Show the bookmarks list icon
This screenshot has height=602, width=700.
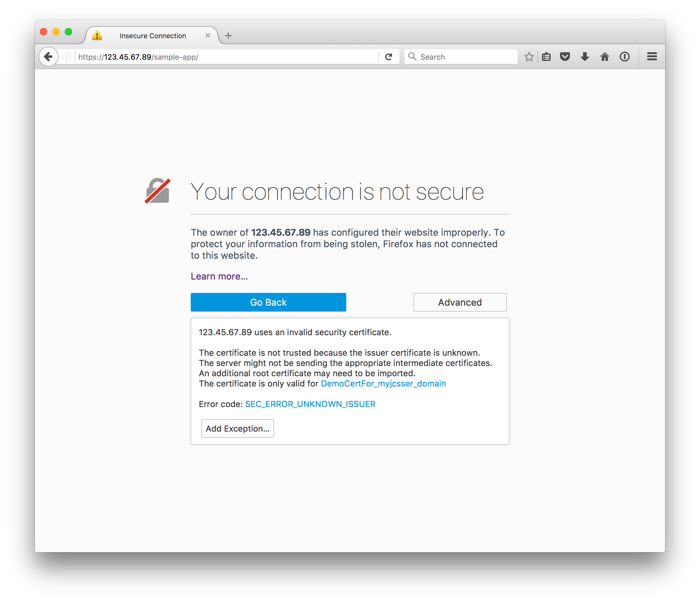(x=546, y=57)
